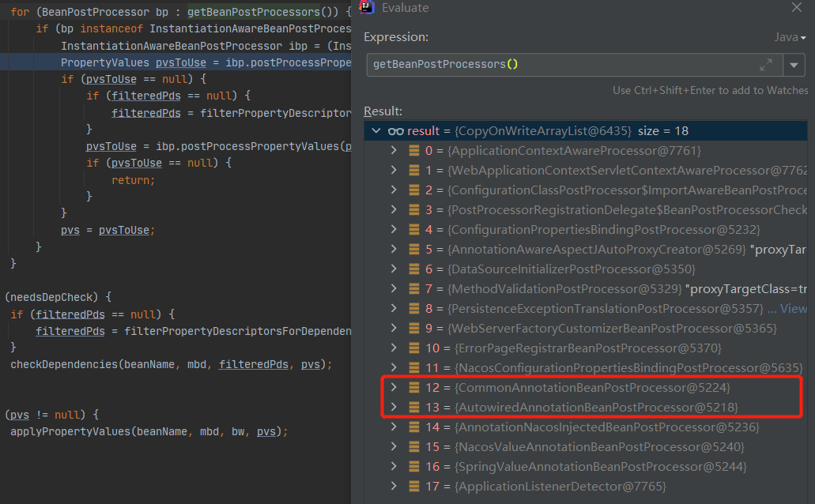Open expression history dropdown arrow

[x=794, y=65]
